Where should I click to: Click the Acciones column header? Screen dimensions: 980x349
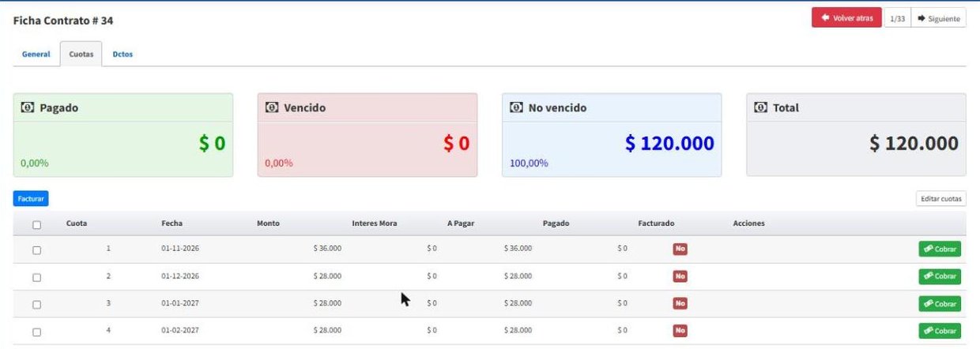coord(748,223)
